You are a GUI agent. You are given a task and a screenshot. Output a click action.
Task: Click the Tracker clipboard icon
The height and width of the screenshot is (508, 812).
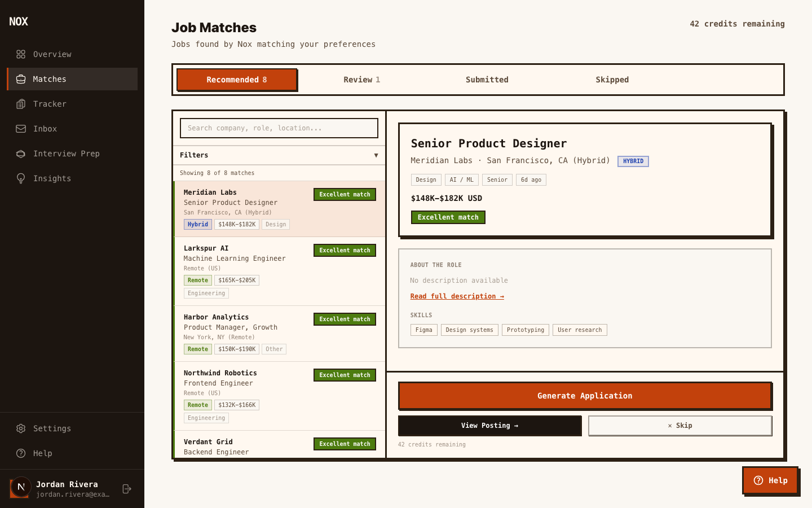[x=21, y=104]
